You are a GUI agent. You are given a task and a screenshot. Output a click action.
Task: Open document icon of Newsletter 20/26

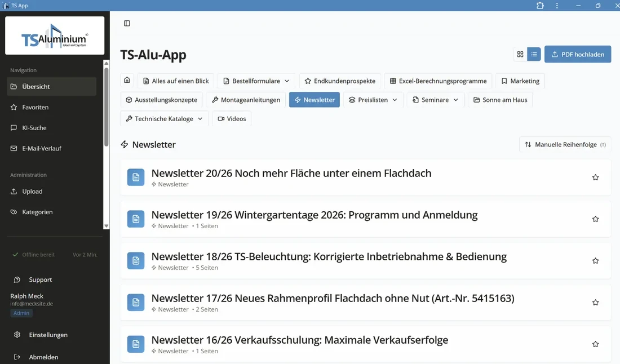136,177
